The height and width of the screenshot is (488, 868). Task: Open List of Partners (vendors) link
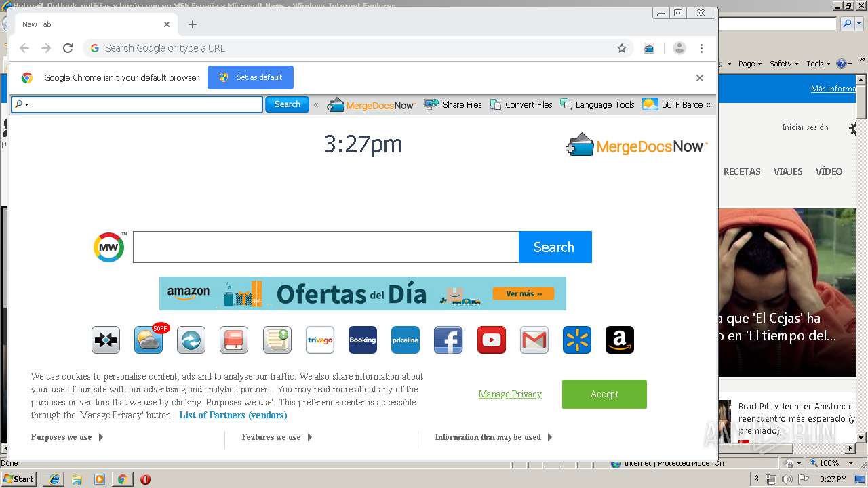point(233,415)
